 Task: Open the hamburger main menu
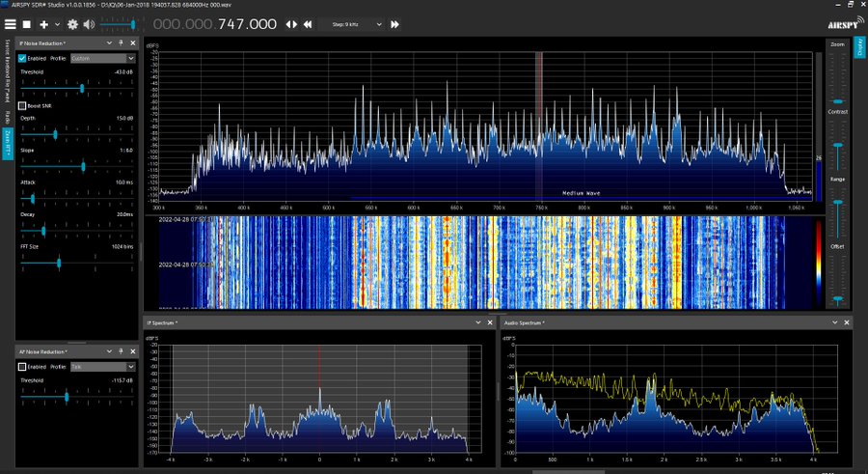coord(10,23)
